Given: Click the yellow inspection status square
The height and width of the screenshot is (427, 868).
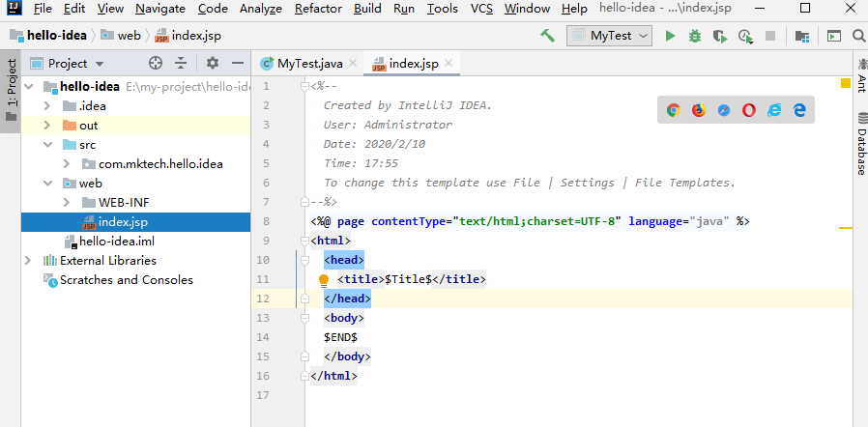Looking at the screenshot, I should 846,83.
